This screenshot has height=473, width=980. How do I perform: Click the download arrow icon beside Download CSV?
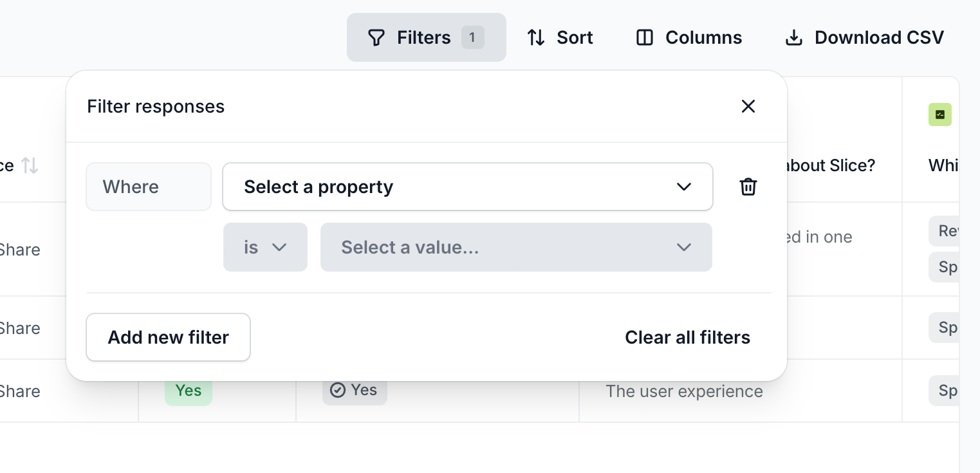tap(794, 37)
